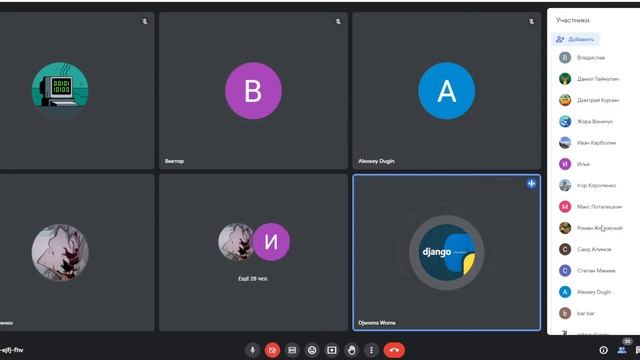Screen dimensions: 640x360
Task: Turn the camera back on
Action: [272, 350]
